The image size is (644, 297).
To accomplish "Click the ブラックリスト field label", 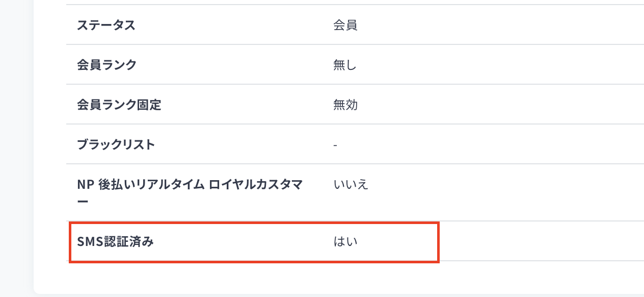I will [116, 144].
